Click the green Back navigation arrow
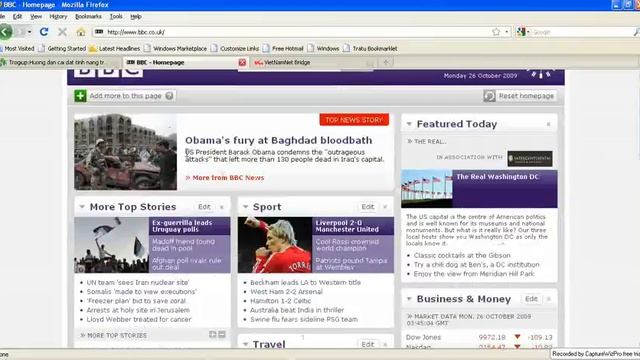Image resolution: width=640 pixels, height=360 pixels. pyautogui.click(x=5, y=32)
